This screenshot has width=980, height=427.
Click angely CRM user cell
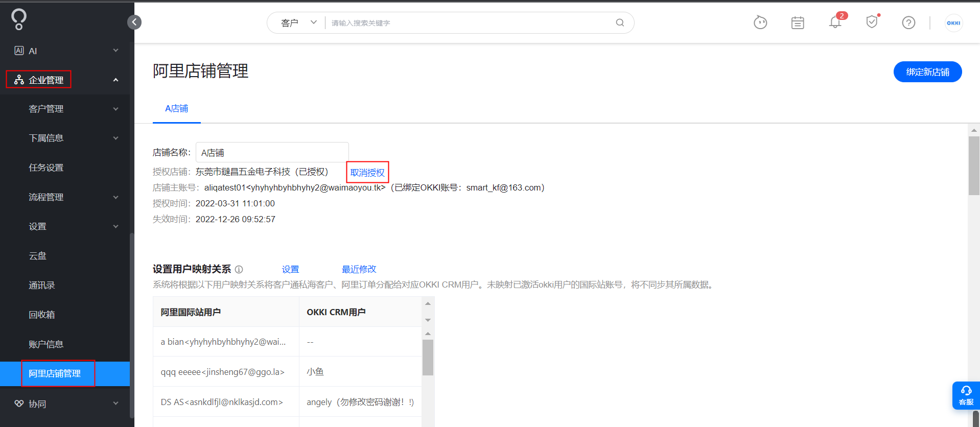[x=360, y=402]
